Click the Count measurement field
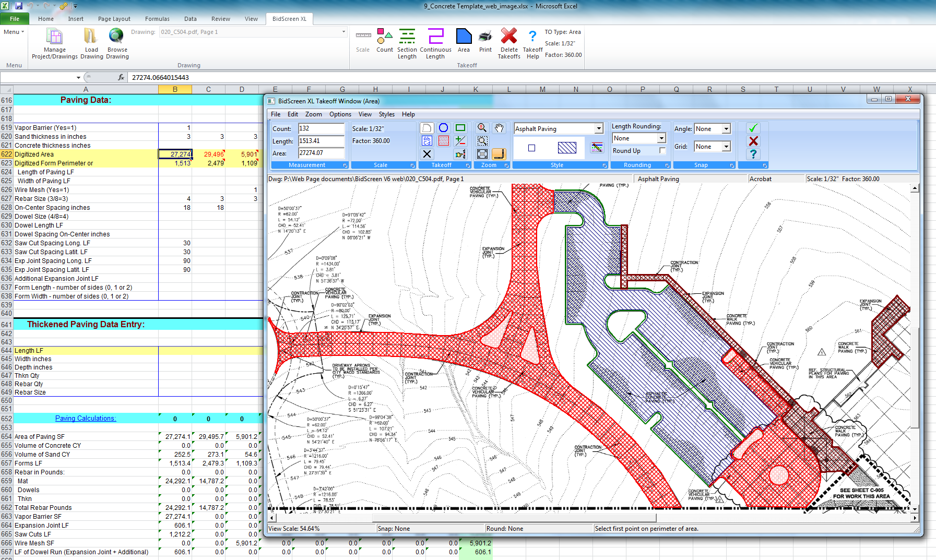 pyautogui.click(x=321, y=128)
